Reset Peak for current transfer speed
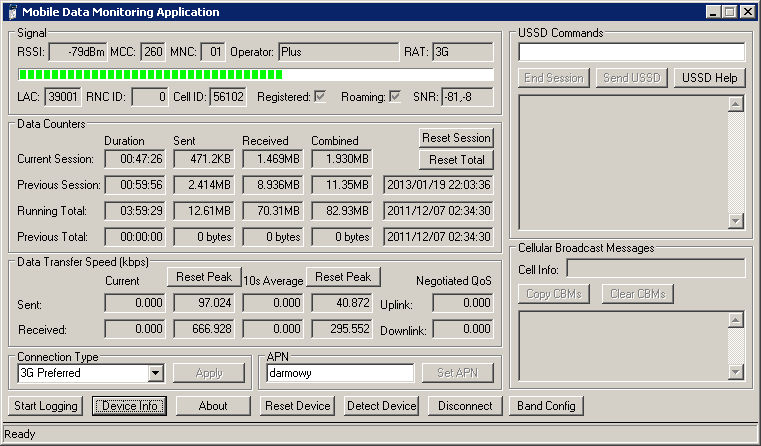761x446 pixels. (x=203, y=277)
